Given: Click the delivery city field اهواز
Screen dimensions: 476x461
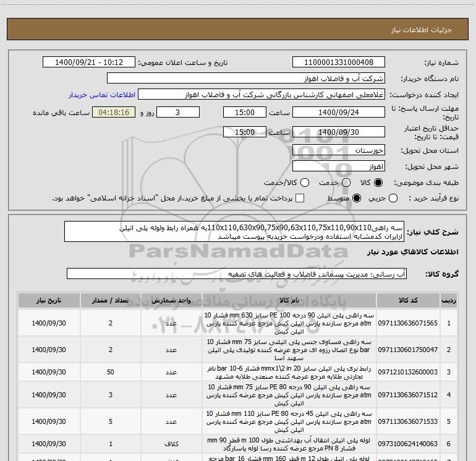Looking at the screenshot, I should (339, 166).
